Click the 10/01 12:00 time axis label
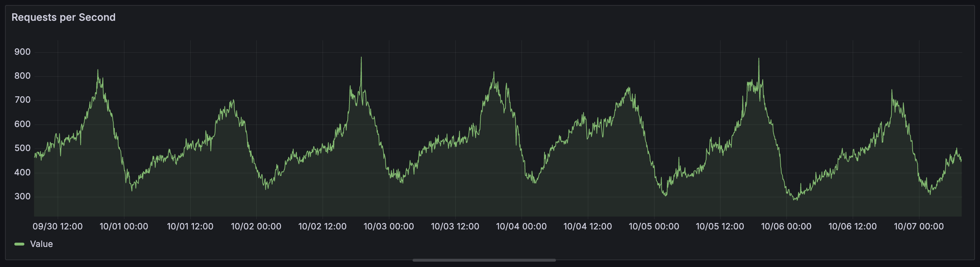 190,227
